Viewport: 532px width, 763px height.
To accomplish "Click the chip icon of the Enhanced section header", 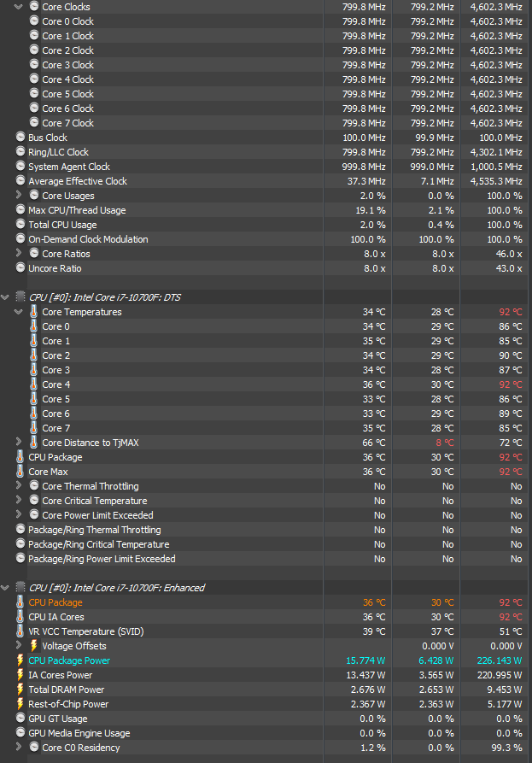I will [20, 588].
